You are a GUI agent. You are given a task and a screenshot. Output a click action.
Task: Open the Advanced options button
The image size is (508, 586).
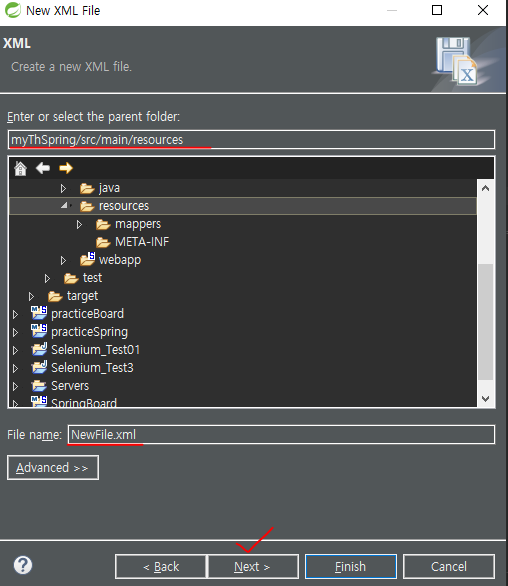[x=53, y=468]
